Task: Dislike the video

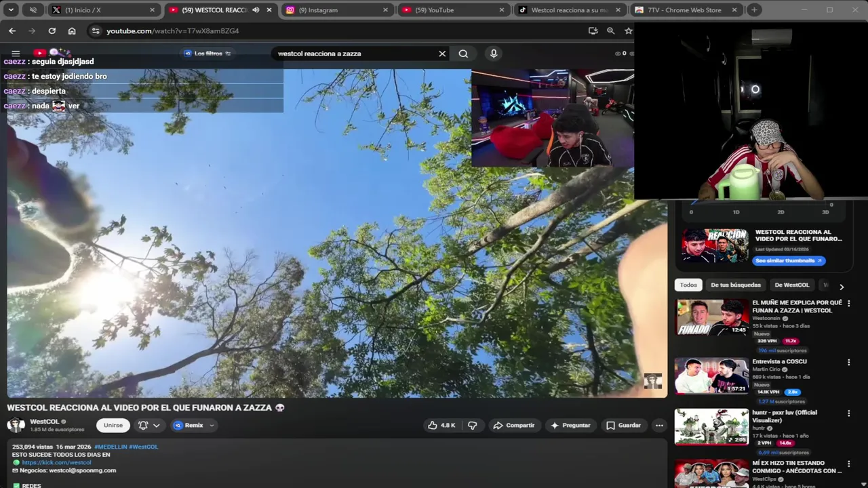Action: coord(472,425)
